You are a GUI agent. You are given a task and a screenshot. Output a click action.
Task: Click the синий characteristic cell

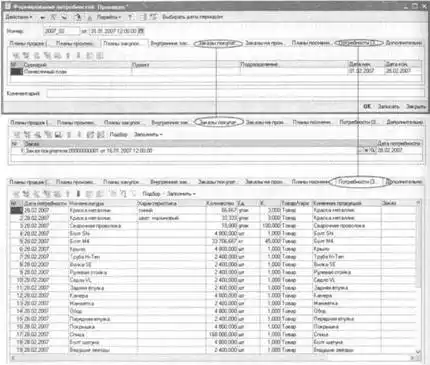[x=171, y=210]
